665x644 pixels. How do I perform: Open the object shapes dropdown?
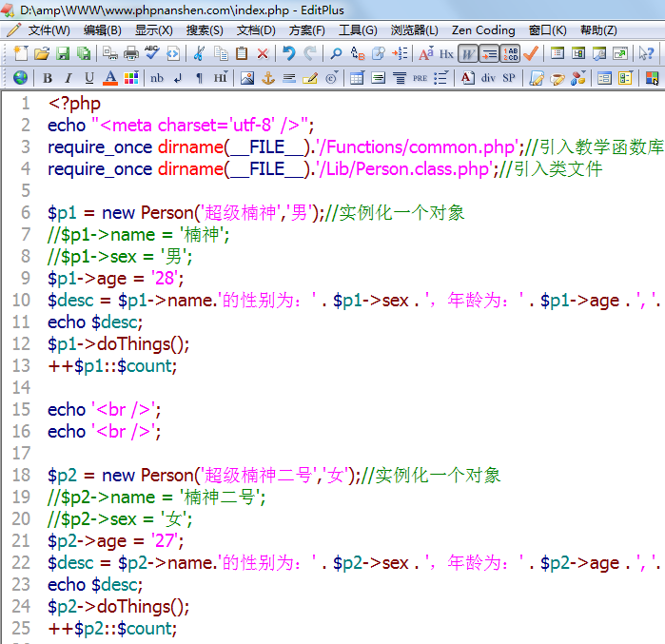point(578,78)
